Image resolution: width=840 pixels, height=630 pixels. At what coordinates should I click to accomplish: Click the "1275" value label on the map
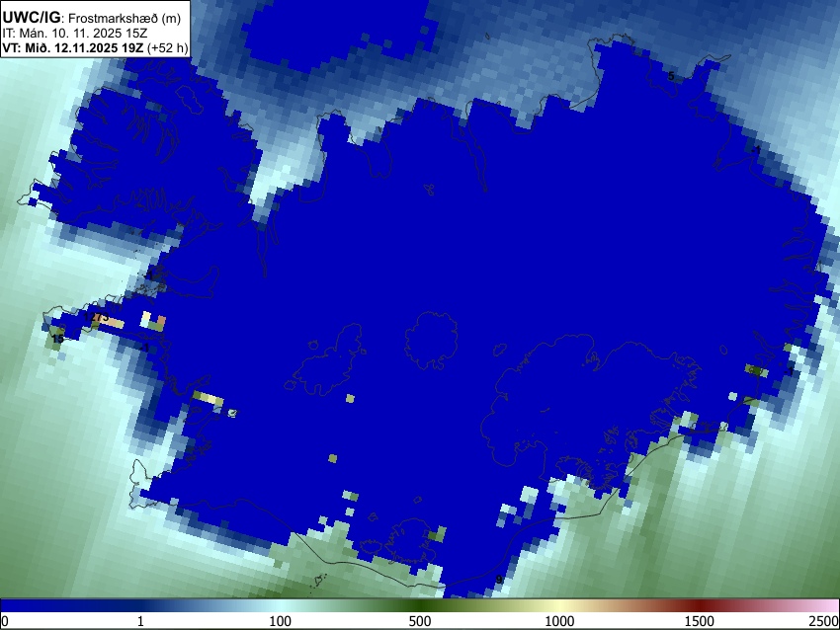point(97,317)
